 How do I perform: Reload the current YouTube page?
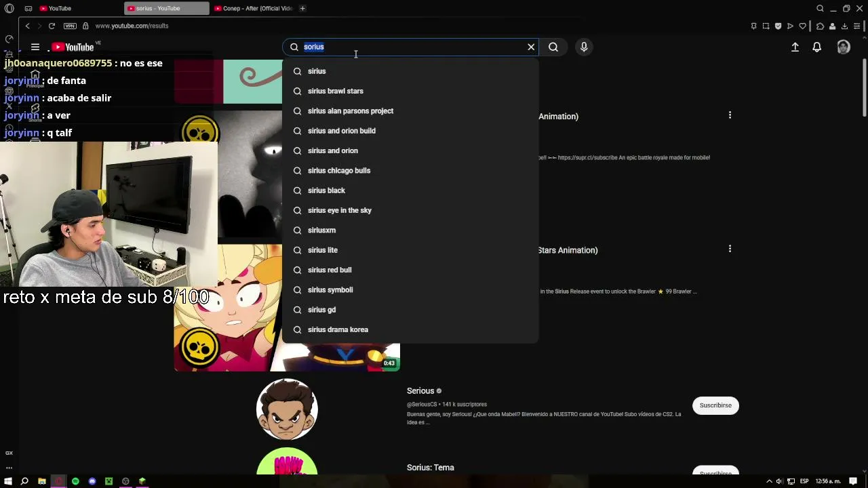(52, 26)
